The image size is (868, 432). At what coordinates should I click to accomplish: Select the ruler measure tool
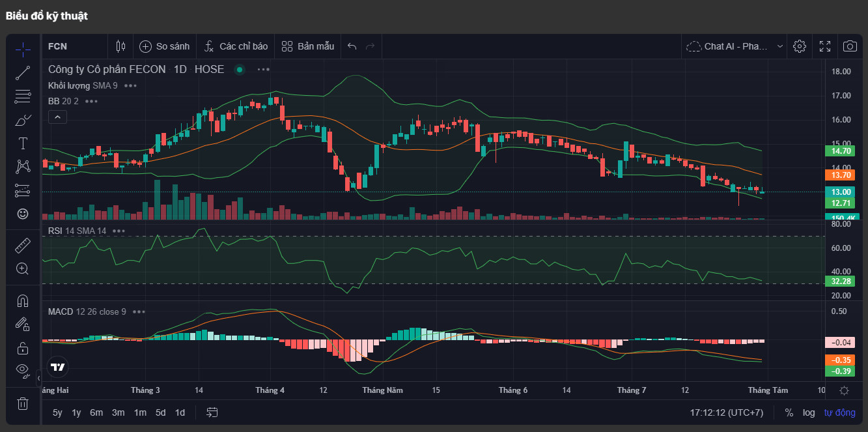pos(23,245)
